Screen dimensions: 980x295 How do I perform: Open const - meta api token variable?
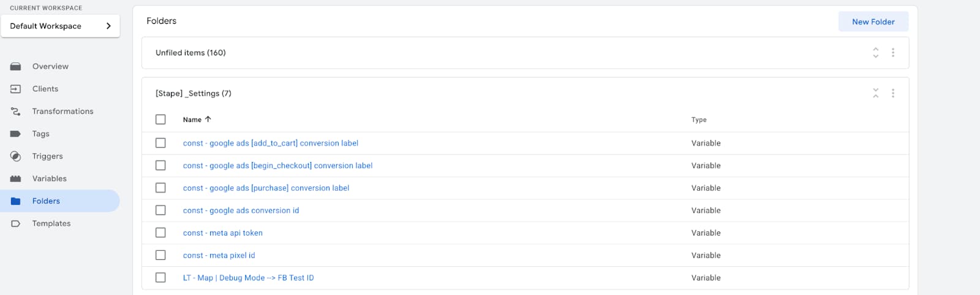pos(223,233)
